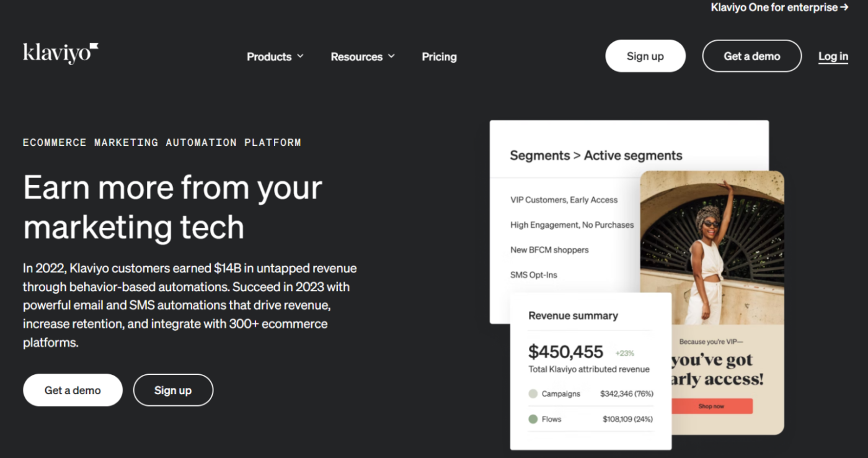Click the Get a demo button below the hero text

73,390
